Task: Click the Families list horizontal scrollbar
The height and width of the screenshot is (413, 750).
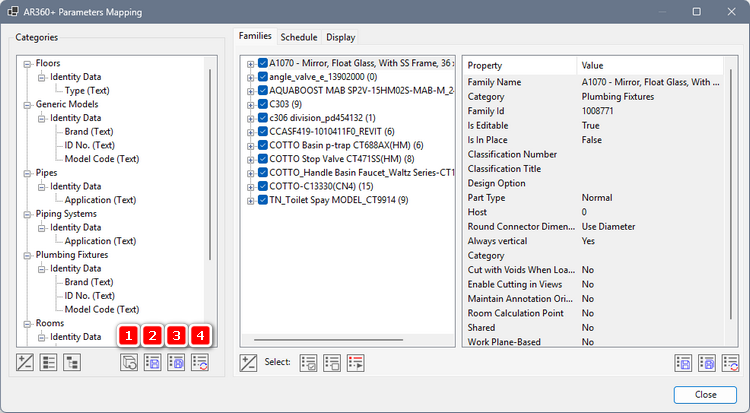Action: pos(328,340)
